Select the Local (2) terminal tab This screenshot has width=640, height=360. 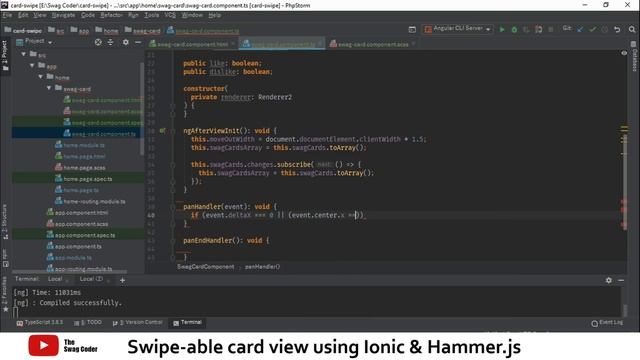[91, 279]
